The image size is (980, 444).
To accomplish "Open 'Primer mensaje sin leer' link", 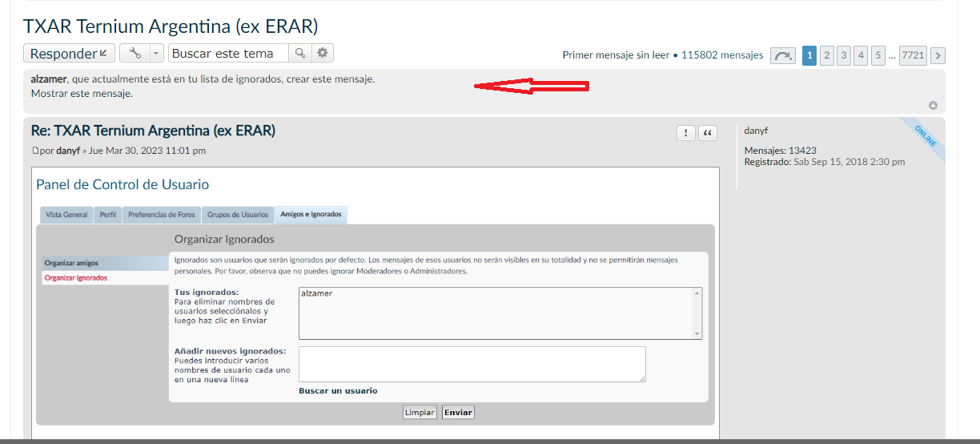I will coord(616,55).
